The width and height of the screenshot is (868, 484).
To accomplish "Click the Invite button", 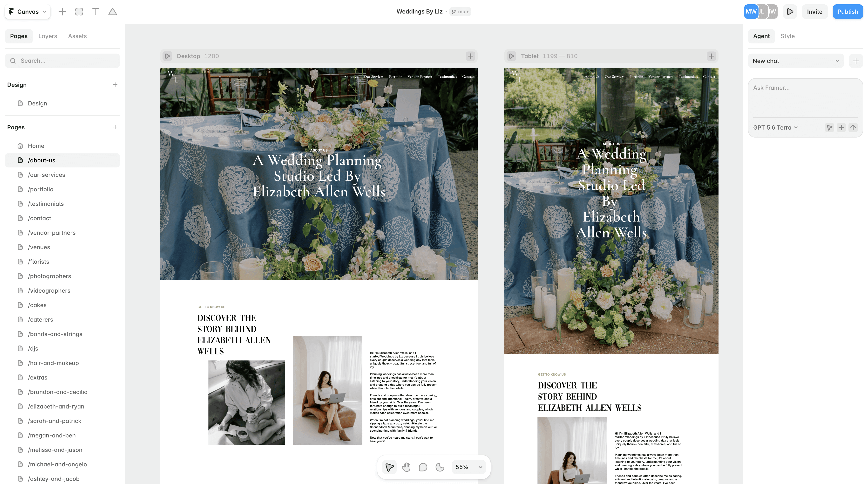I will tap(814, 12).
